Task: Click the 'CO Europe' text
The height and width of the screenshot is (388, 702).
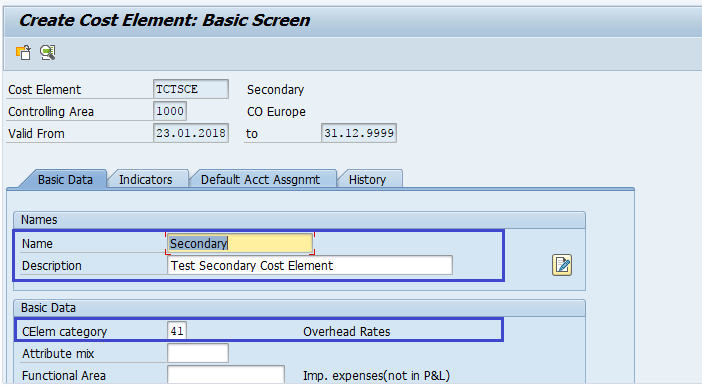Action: 276,111
